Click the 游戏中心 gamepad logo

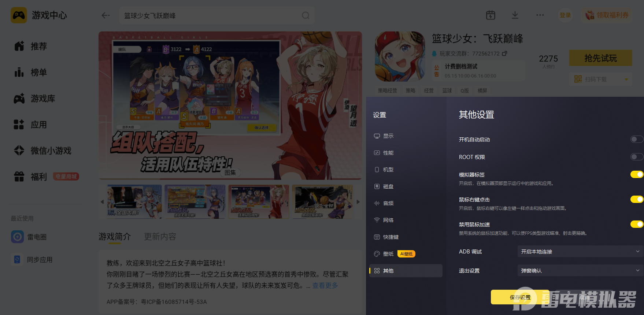pyautogui.click(x=19, y=15)
